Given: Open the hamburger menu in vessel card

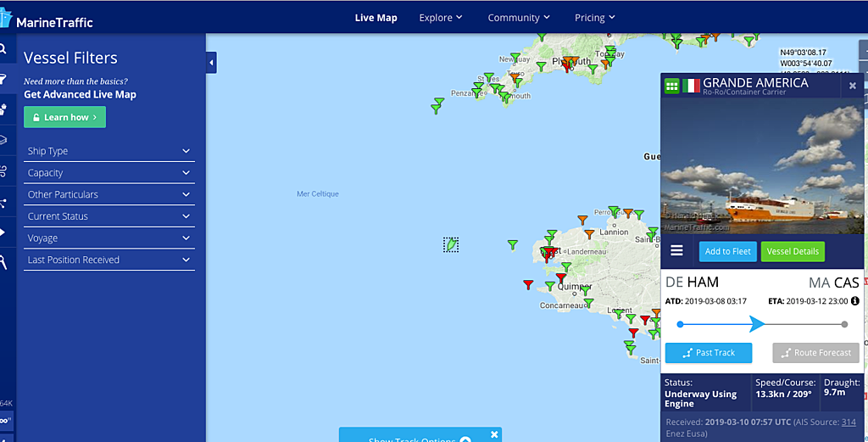Looking at the screenshot, I should click(x=676, y=251).
